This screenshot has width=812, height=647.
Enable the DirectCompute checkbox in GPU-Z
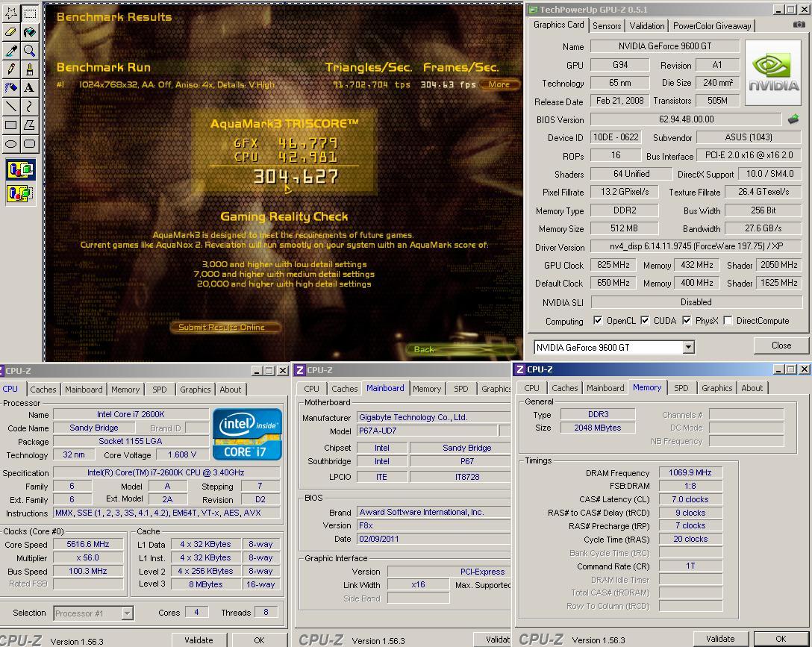[728, 320]
